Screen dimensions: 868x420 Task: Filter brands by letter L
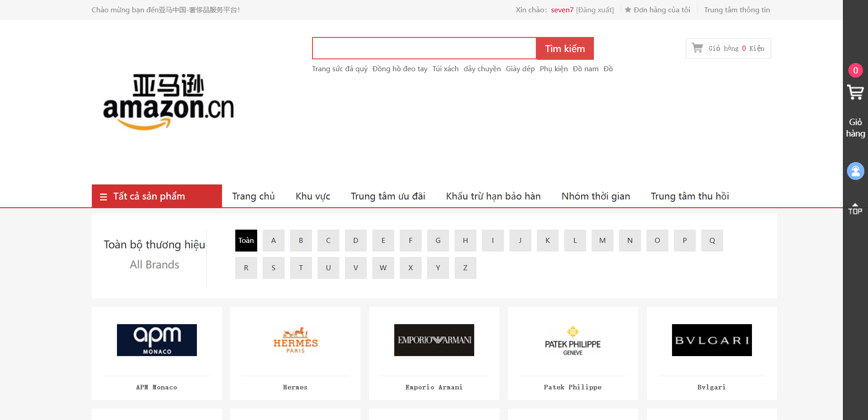pyautogui.click(x=575, y=241)
